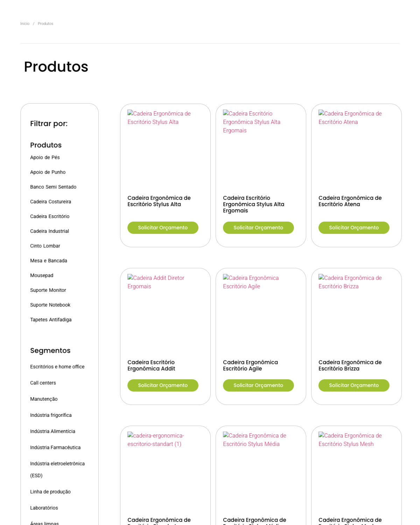
Task: Open Cadeira Escritório Ergonômica Addit title
Action: [151, 365]
